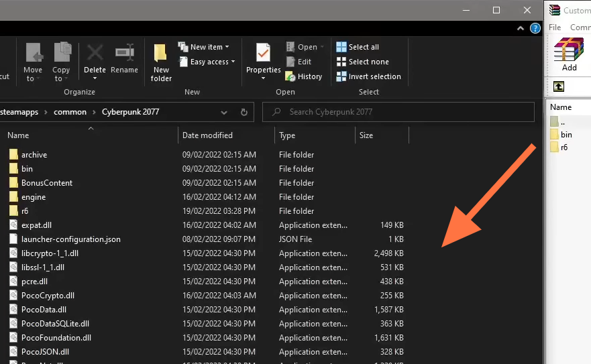Select the PocoData.dll file icon

[x=13, y=309]
